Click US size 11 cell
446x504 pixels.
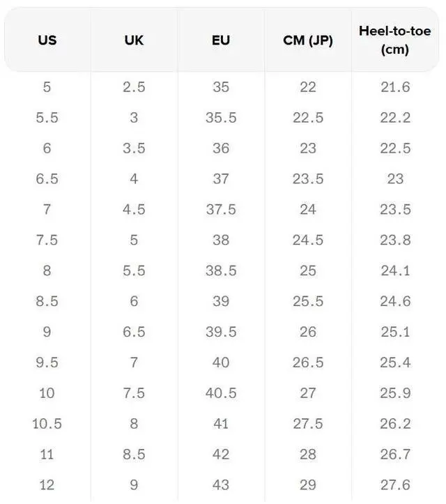tap(47, 455)
